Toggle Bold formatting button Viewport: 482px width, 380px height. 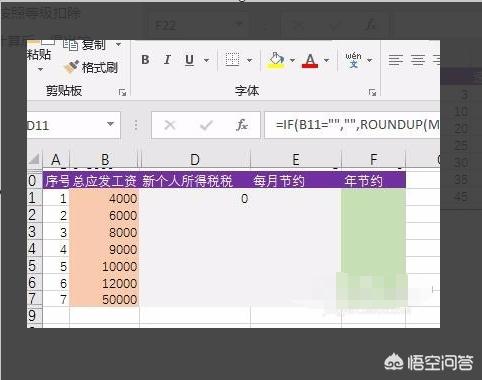click(145, 60)
